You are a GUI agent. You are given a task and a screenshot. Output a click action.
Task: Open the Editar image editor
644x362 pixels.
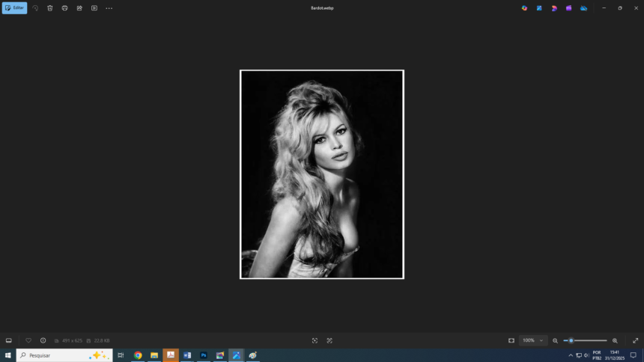pyautogui.click(x=14, y=7)
